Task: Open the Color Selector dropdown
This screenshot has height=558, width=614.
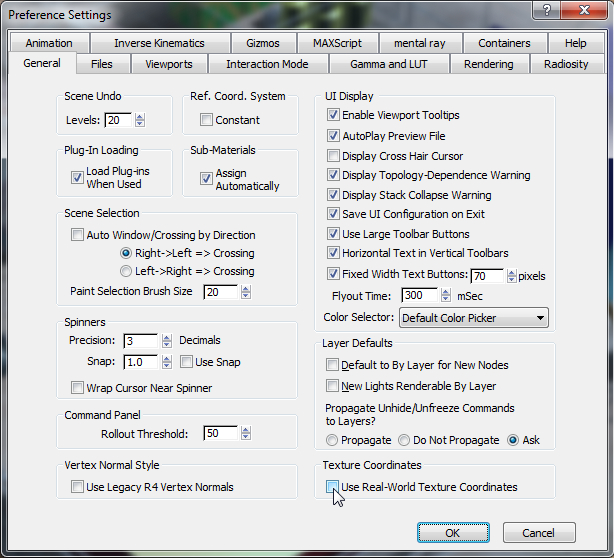Action: (x=473, y=318)
